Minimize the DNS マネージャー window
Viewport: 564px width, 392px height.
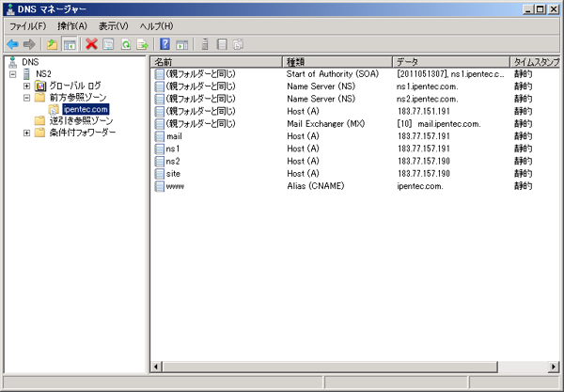(x=528, y=9)
